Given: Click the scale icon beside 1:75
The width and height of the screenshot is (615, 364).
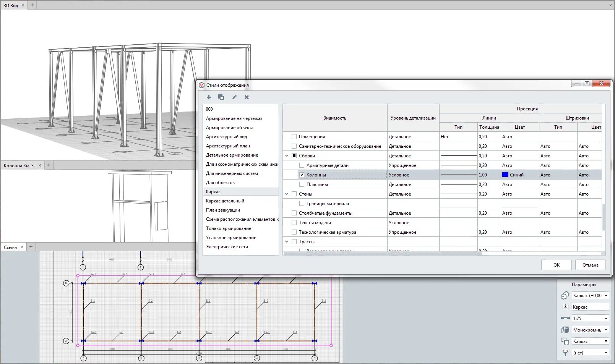Looking at the screenshot, I should coord(565,319).
